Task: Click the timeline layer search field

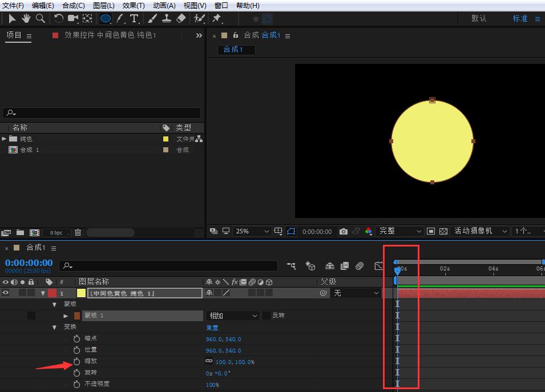Action: [171, 266]
